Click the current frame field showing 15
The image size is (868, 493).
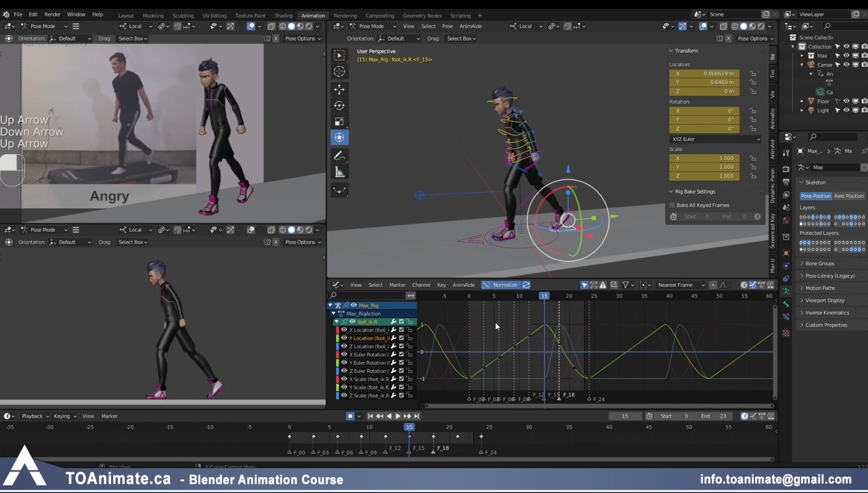tap(625, 416)
